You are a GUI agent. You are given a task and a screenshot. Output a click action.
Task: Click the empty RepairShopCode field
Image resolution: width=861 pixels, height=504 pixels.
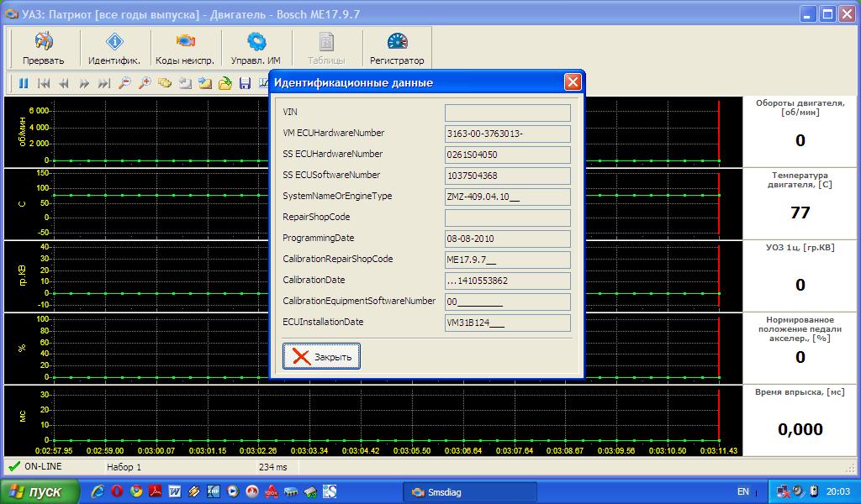click(507, 218)
